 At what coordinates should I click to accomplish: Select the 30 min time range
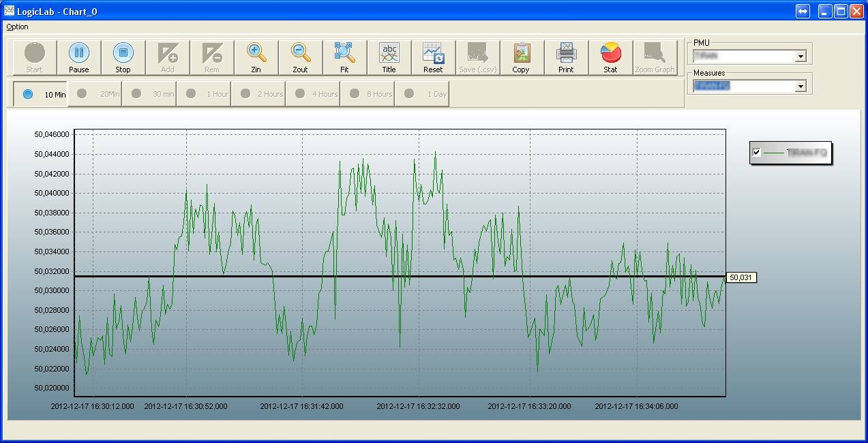point(149,94)
